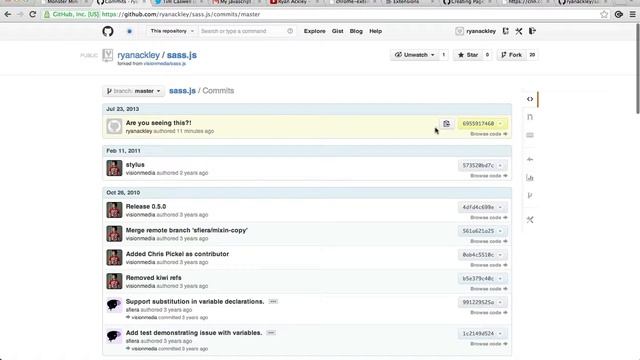Click the browser back arrow

point(8,14)
